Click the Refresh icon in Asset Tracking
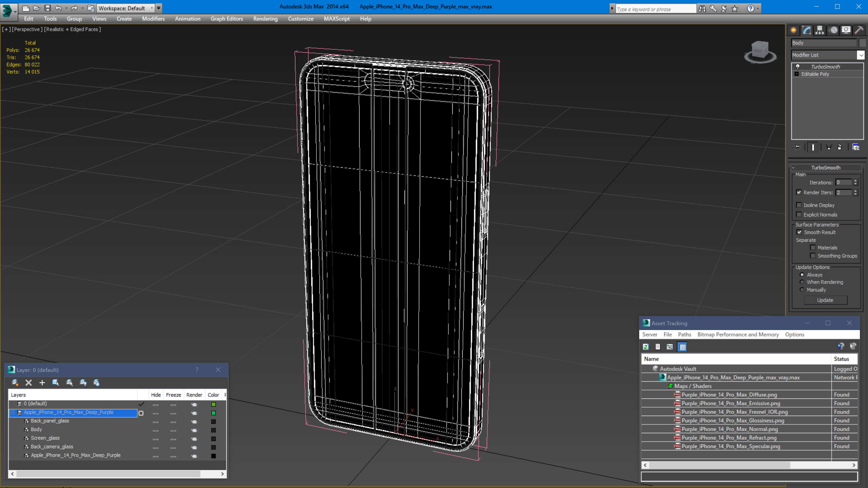Screen dimensions: 868x488 pos(646,347)
